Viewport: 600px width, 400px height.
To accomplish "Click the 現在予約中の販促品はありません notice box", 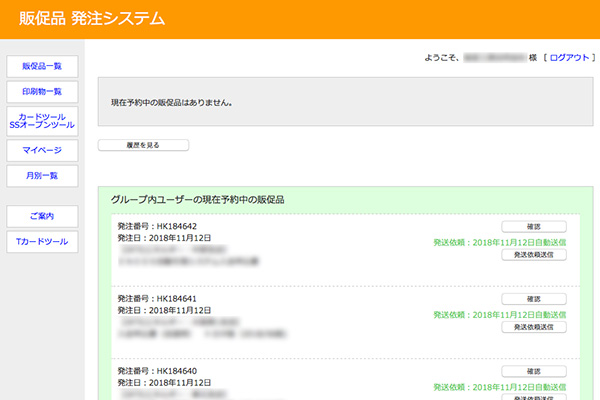I will click(344, 102).
